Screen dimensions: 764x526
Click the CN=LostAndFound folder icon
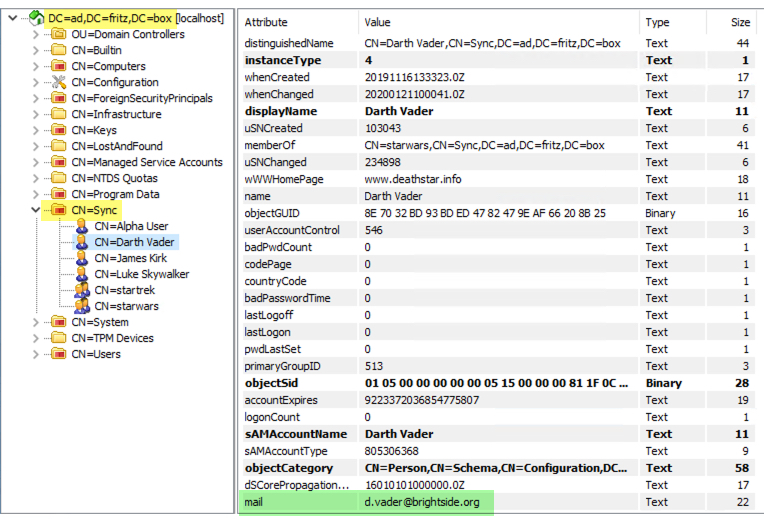tap(58, 146)
